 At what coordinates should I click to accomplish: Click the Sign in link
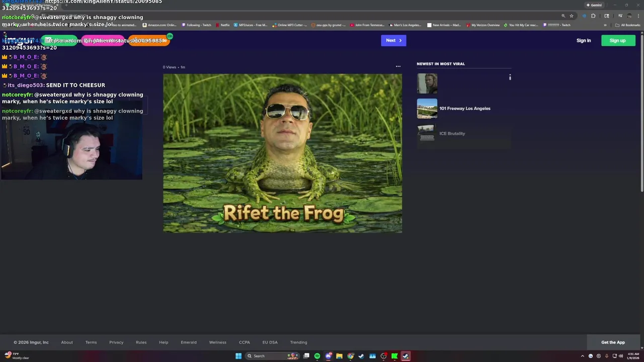pos(584,40)
